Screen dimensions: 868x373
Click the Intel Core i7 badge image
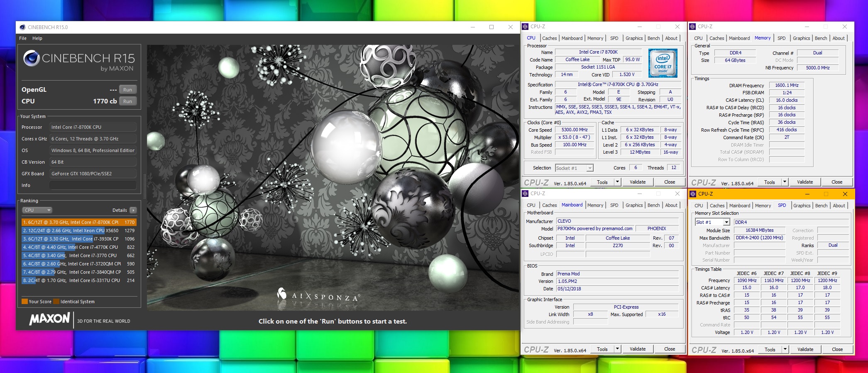[x=663, y=63]
